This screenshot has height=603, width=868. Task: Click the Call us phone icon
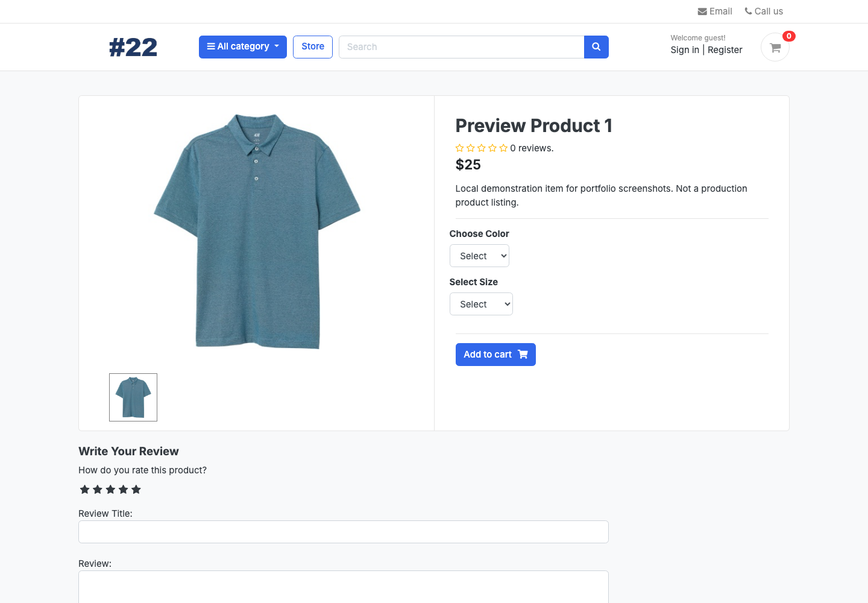(x=748, y=11)
